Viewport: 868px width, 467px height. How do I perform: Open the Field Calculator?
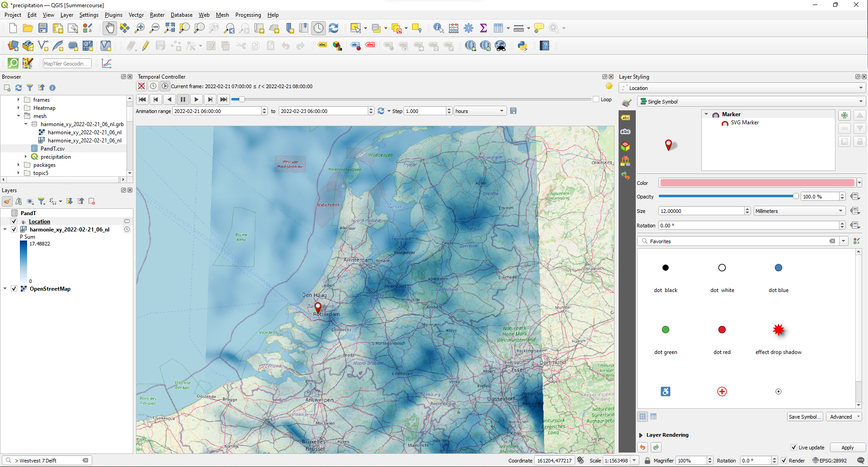(453, 28)
